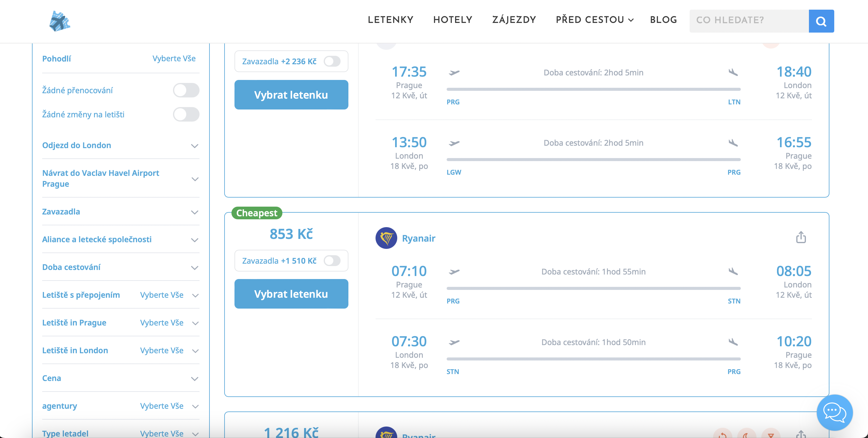Expand the Doba cestování filter
The image size is (868, 438).
tap(194, 268)
